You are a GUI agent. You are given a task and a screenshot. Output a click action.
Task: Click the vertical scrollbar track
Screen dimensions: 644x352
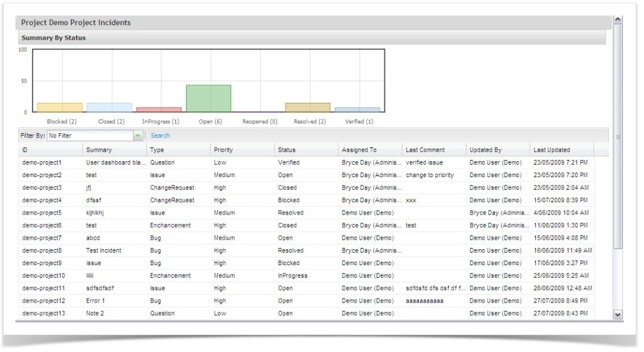click(617, 279)
